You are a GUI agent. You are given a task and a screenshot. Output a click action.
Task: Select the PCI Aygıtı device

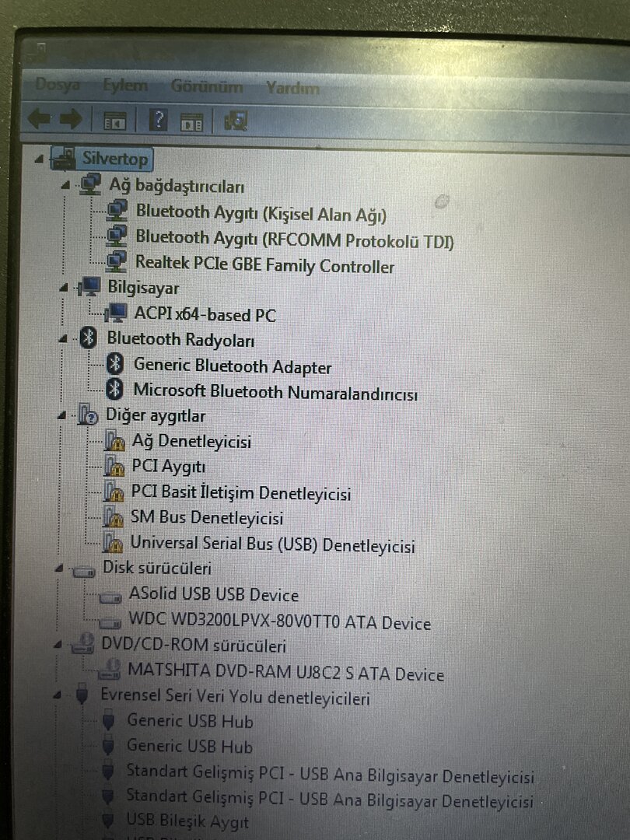pyautogui.click(x=168, y=467)
